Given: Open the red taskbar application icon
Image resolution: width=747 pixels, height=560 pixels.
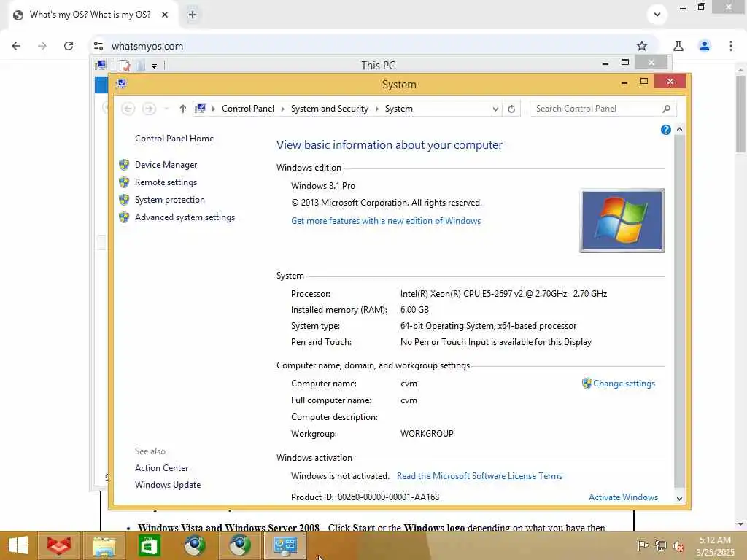Looking at the screenshot, I should (58, 545).
